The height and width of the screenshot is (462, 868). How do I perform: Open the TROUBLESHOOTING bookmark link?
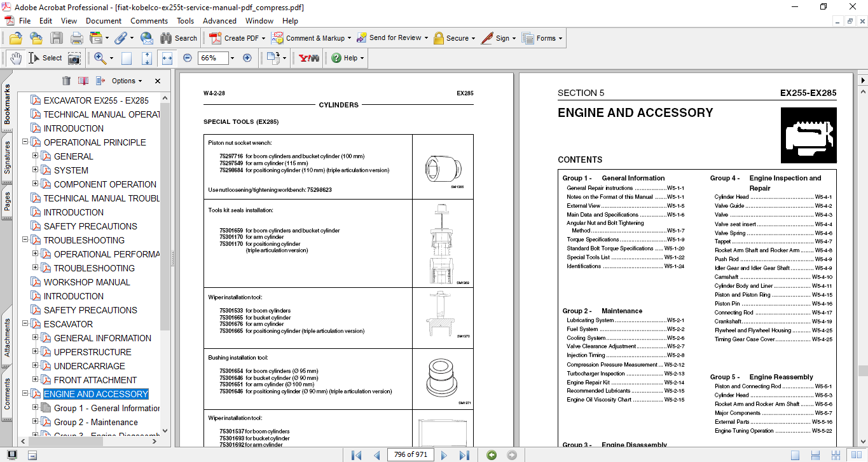[84, 240]
